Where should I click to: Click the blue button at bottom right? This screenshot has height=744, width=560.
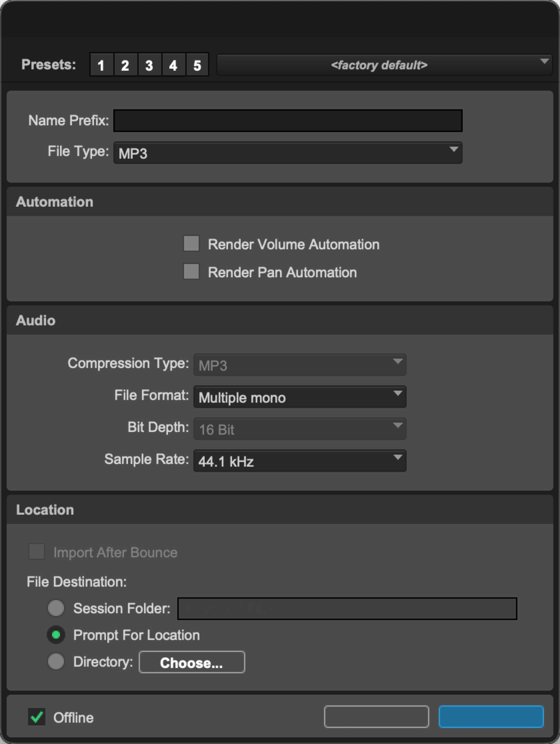point(491,717)
